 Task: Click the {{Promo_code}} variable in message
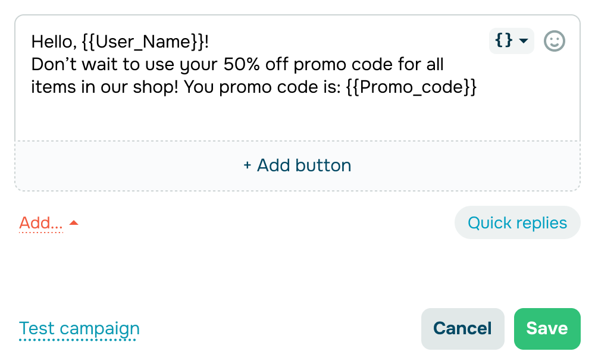pyautogui.click(x=411, y=87)
